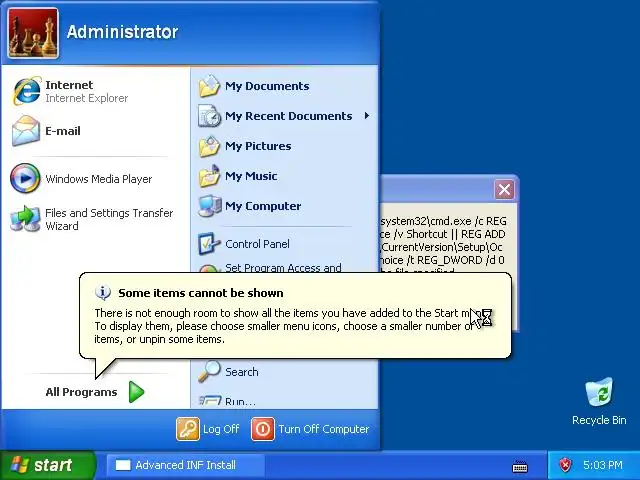The height and width of the screenshot is (480, 640).
Task: Click the Internet Explorer subtitle text
Action: click(87, 98)
